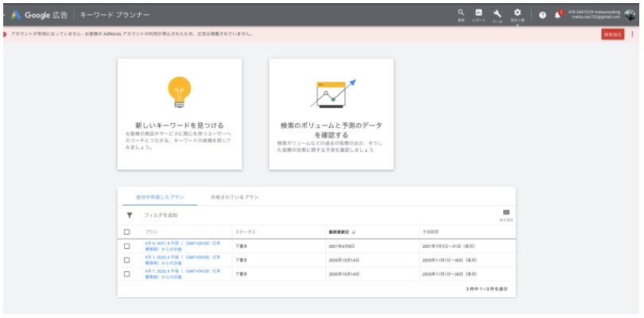Check the box for the 2021 plan row
This screenshot has width=644, height=318.
click(x=127, y=246)
